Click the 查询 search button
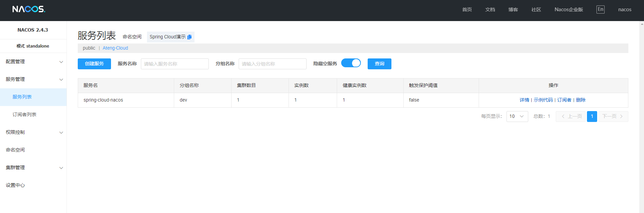The width and height of the screenshot is (644, 213). click(379, 64)
